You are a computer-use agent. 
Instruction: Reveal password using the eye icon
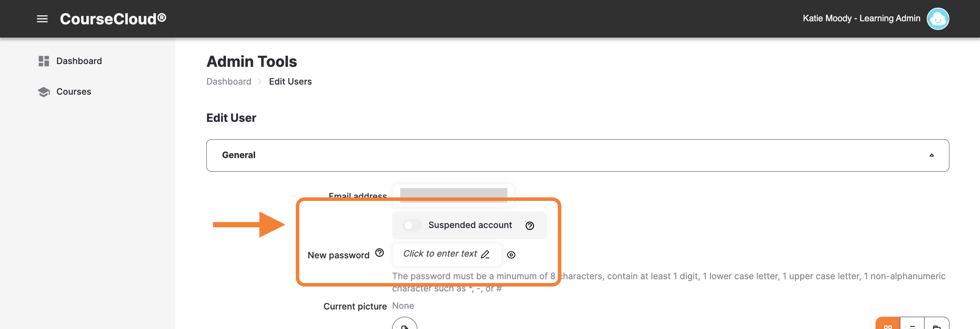tap(511, 255)
